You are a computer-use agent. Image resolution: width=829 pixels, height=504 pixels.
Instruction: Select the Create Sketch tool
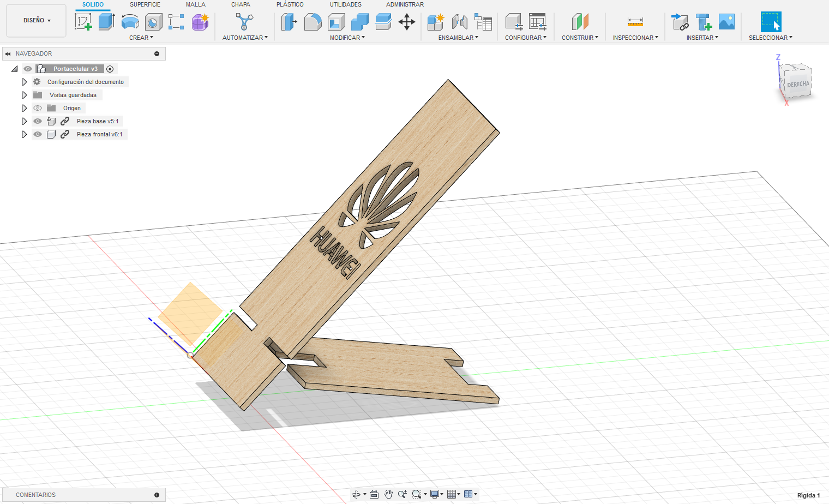tap(83, 22)
